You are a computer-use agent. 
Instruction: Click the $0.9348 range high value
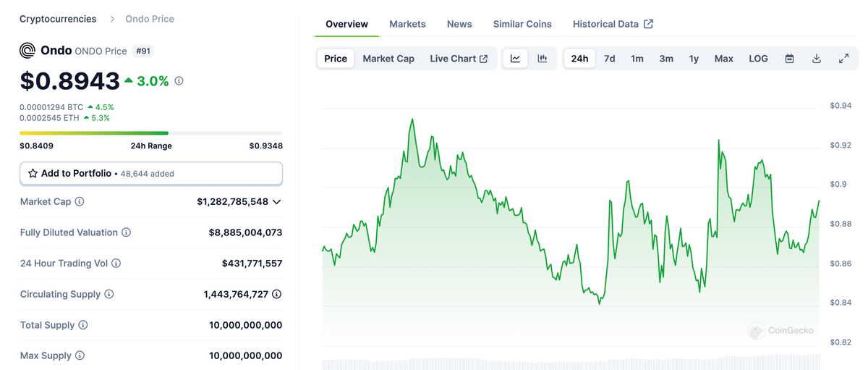tap(266, 146)
